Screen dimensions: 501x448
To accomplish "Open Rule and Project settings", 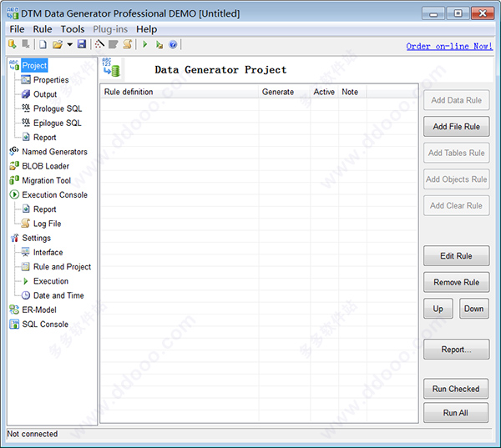I will [63, 267].
